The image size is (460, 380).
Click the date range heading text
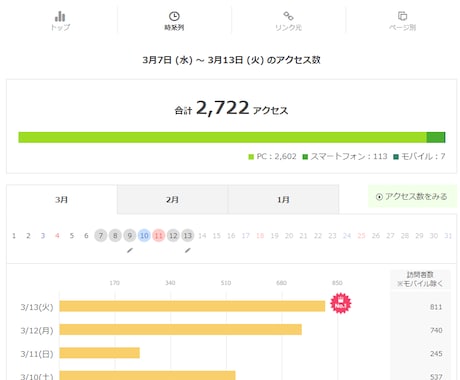(x=231, y=60)
